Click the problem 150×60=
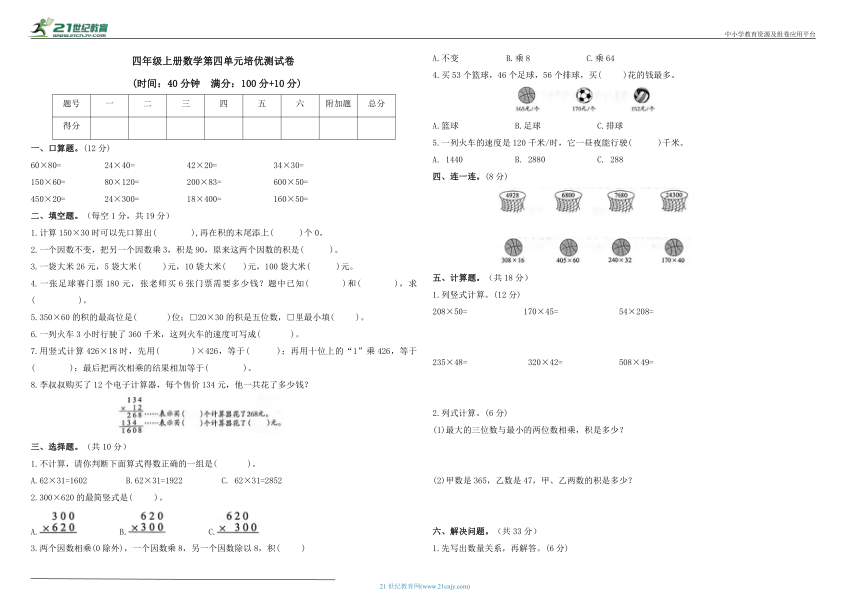The height and width of the screenshot is (608, 860). point(48,182)
